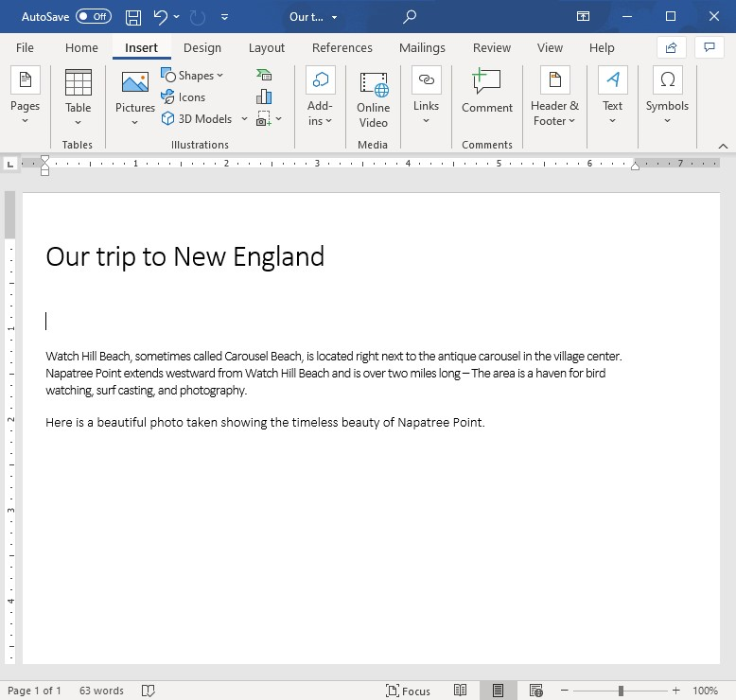The width and height of the screenshot is (736, 700).
Task: Toggle the AutoSave switch
Action: 94,17
